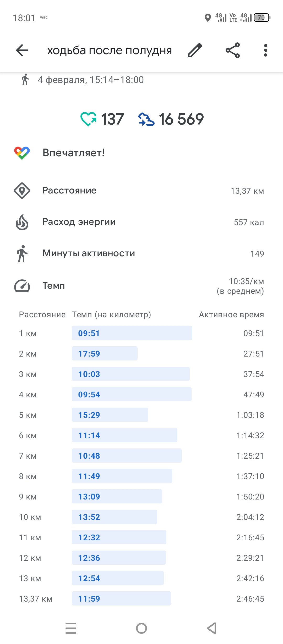This screenshot has width=283, height=644.
Task: Tap the Google Fit heart logo
Action: point(22,153)
